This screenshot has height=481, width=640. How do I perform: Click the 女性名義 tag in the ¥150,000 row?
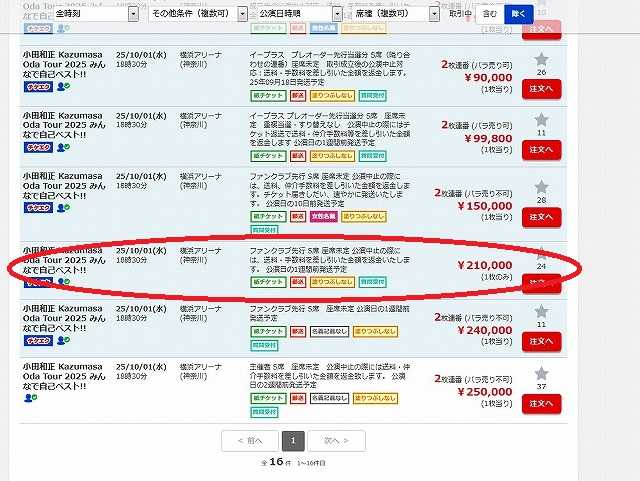(324, 216)
